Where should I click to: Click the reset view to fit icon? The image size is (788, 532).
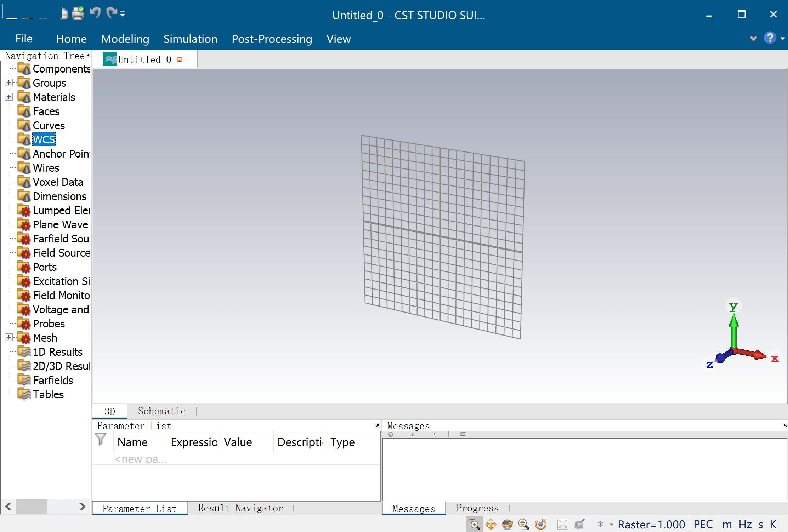coord(562,524)
